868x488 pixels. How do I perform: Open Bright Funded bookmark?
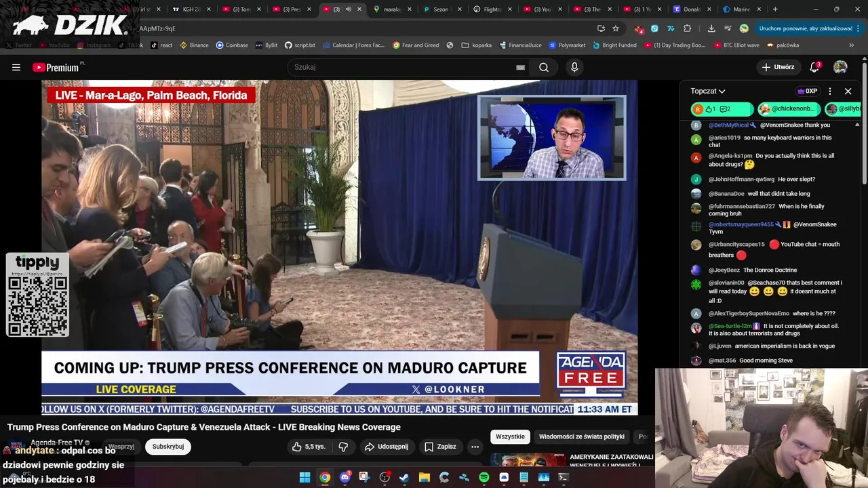[614, 45]
